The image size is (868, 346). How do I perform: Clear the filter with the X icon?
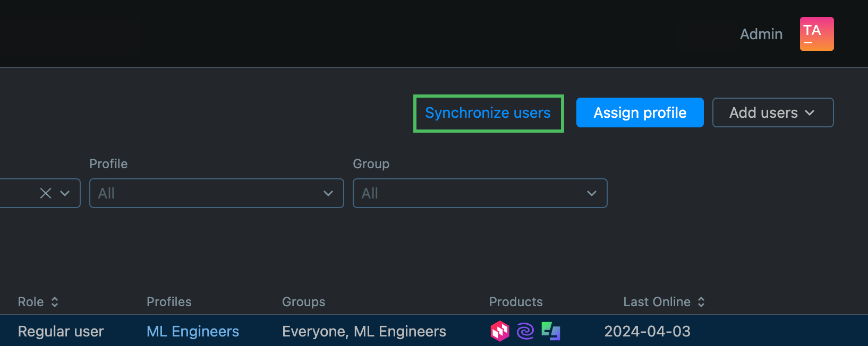point(46,193)
